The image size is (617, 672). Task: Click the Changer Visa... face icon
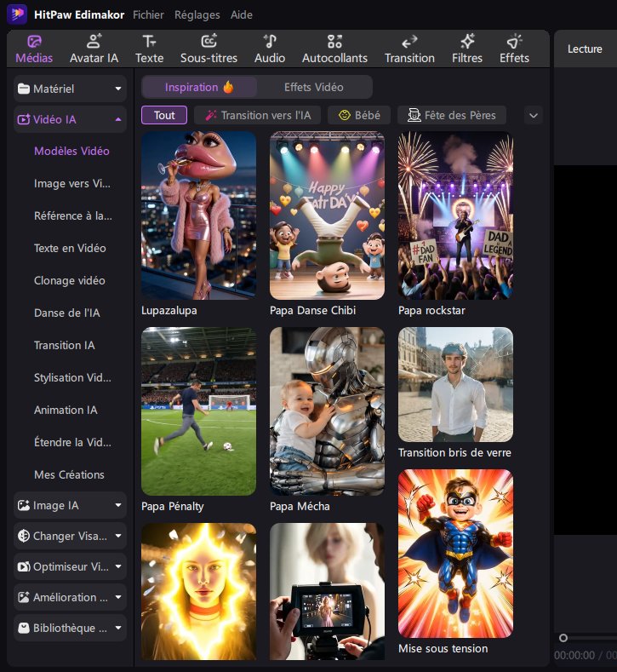[24, 536]
